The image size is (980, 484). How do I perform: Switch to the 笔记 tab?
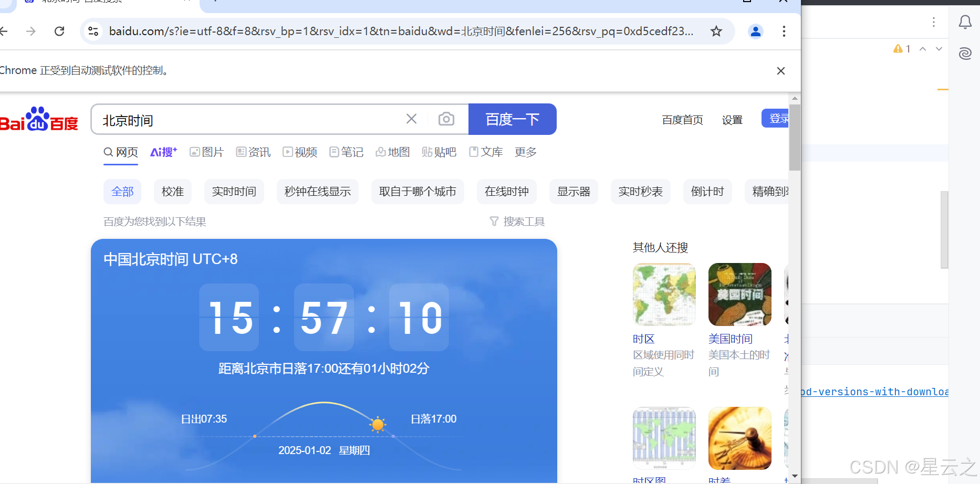point(347,152)
